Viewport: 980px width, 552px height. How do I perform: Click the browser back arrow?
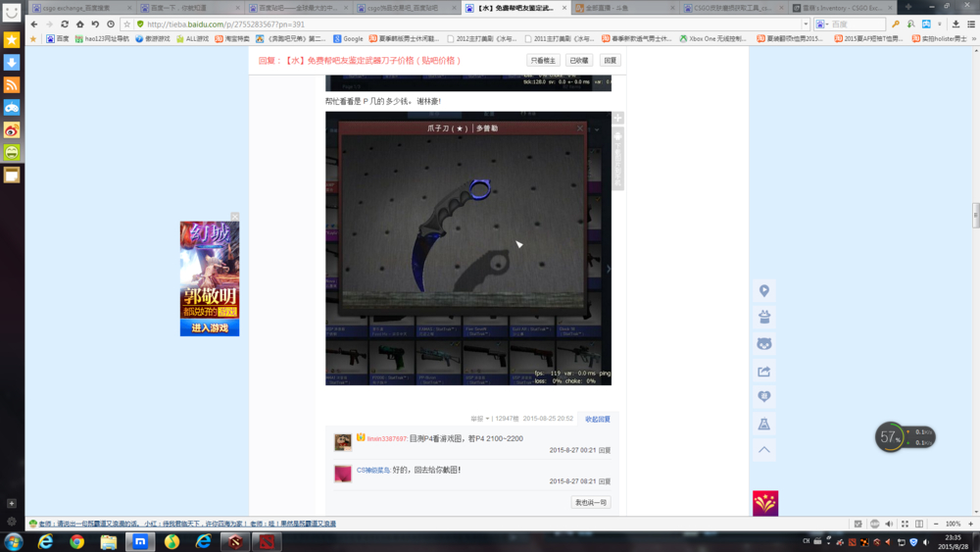pyautogui.click(x=33, y=25)
